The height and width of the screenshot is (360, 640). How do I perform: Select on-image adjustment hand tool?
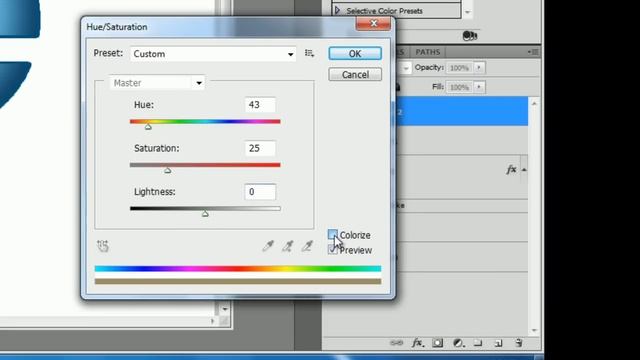103,246
